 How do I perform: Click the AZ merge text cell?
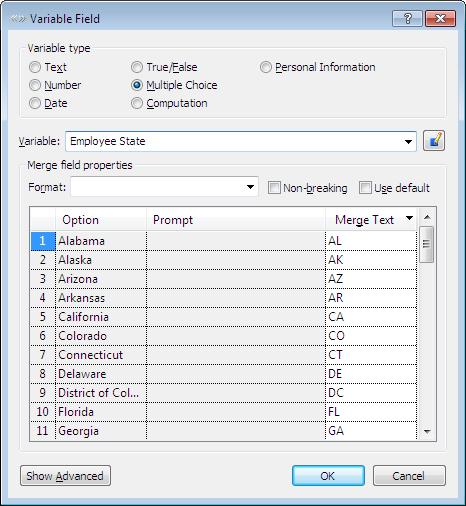[x=371, y=279]
